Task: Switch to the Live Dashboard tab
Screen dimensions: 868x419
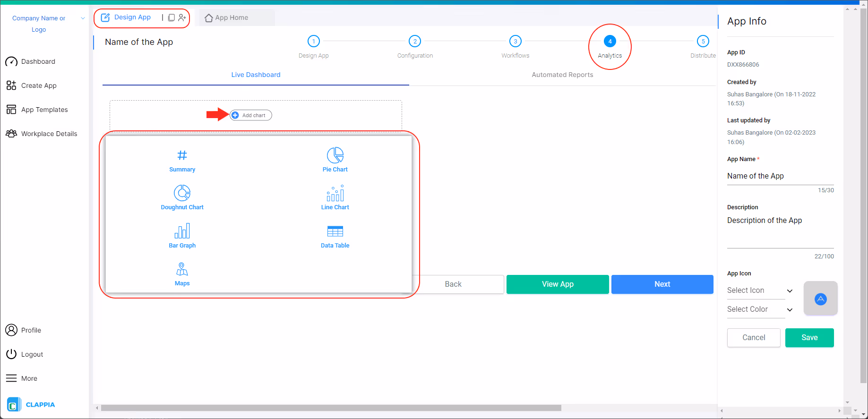Action: (256, 75)
